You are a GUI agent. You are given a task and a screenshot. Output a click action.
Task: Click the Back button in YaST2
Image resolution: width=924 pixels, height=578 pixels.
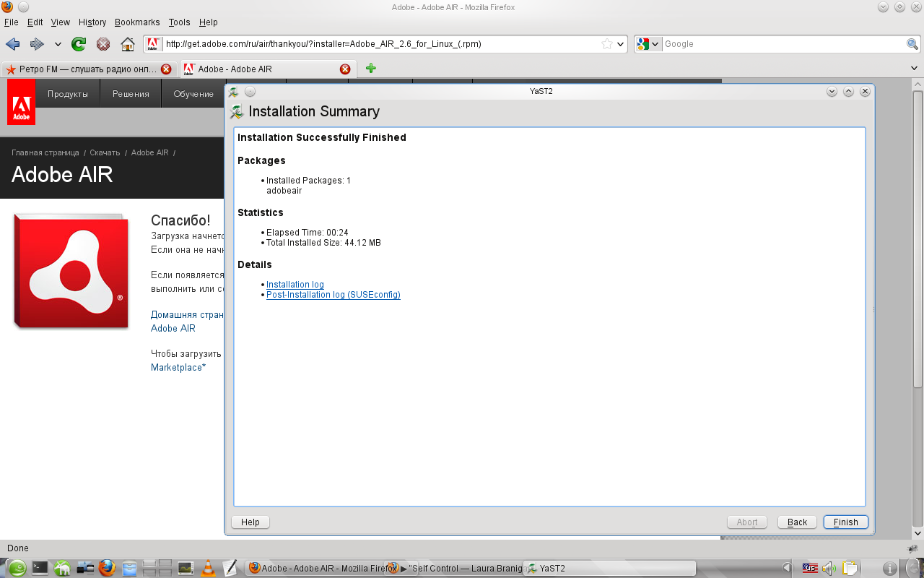pyautogui.click(x=798, y=522)
